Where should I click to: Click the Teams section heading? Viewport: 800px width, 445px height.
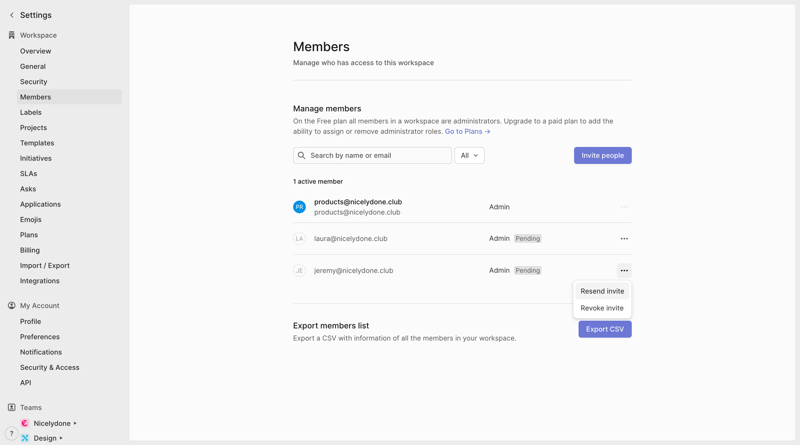[x=31, y=407]
